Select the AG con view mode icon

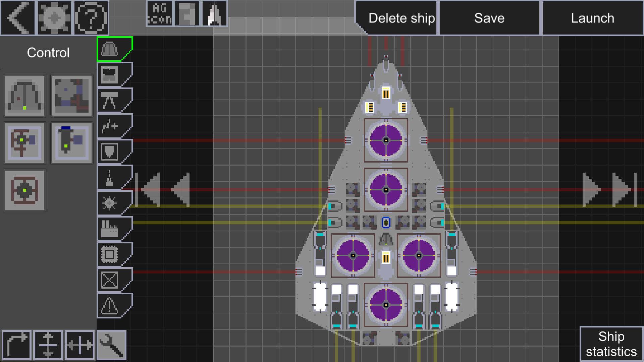coord(160,14)
